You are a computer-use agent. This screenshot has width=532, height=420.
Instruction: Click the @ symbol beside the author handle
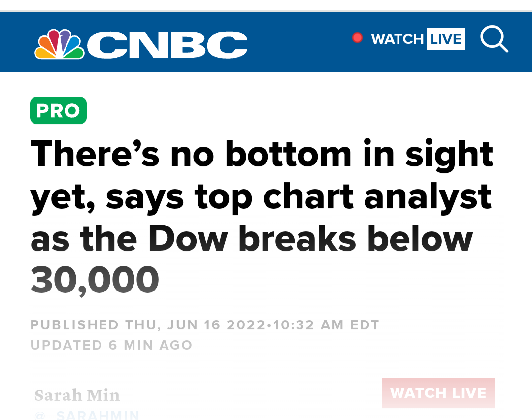point(40,416)
